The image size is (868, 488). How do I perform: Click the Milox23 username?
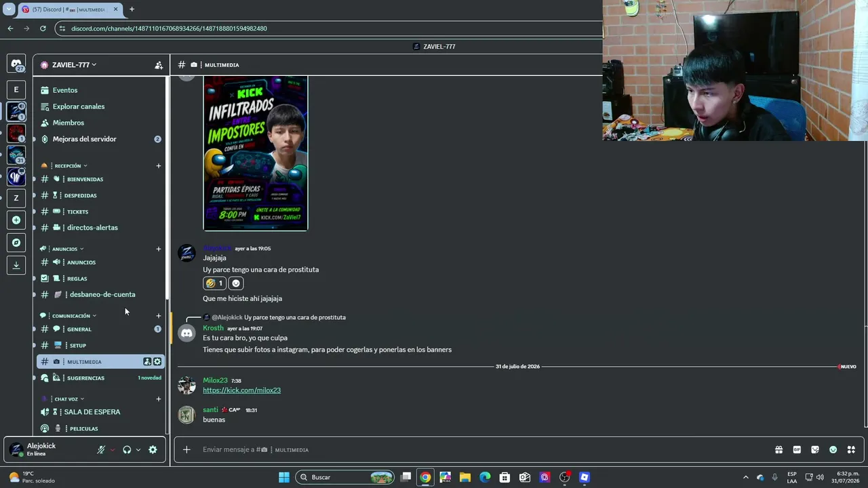[x=215, y=381]
